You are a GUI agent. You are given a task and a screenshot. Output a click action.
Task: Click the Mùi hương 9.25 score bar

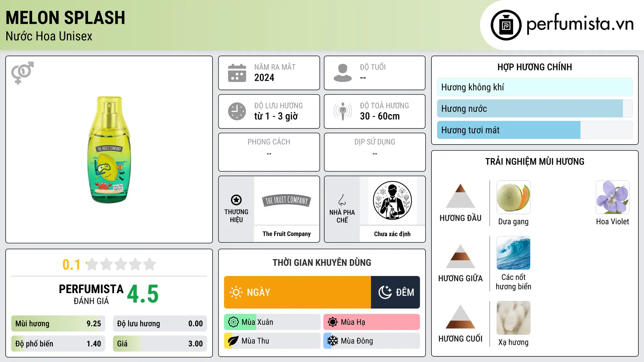click(x=58, y=324)
